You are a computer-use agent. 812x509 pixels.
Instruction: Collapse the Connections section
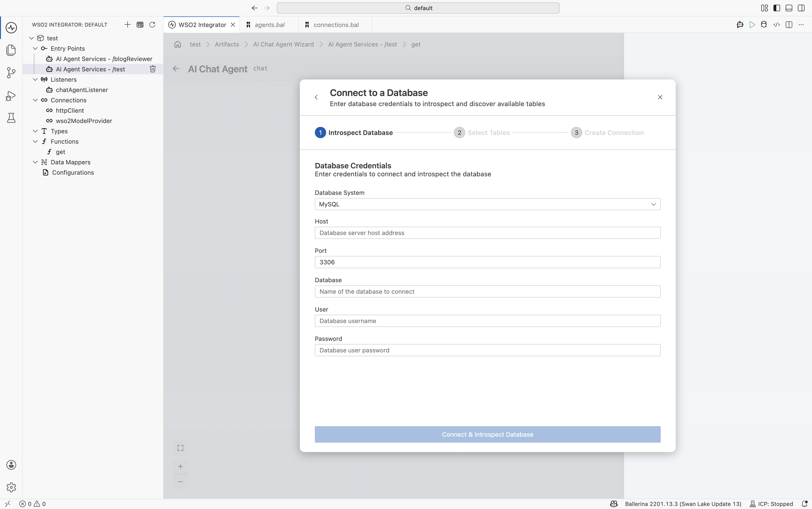pyautogui.click(x=35, y=100)
